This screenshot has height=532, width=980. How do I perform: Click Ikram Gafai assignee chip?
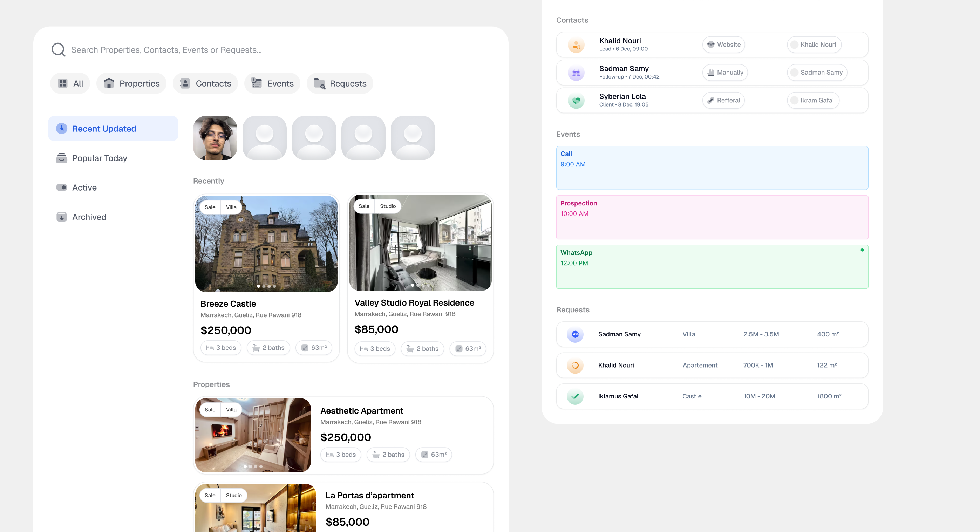(x=814, y=100)
